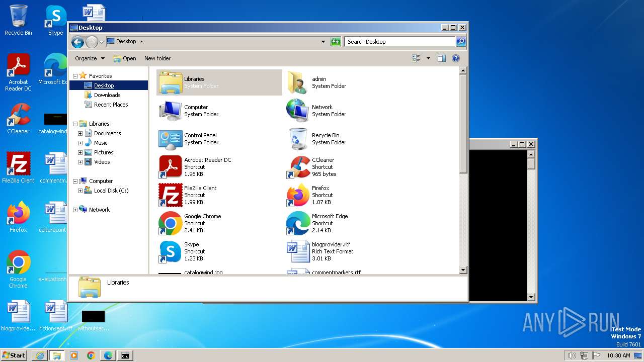The height and width of the screenshot is (362, 644).
Task: Click the console window scrollbar down arrow
Action: pyautogui.click(x=531, y=297)
